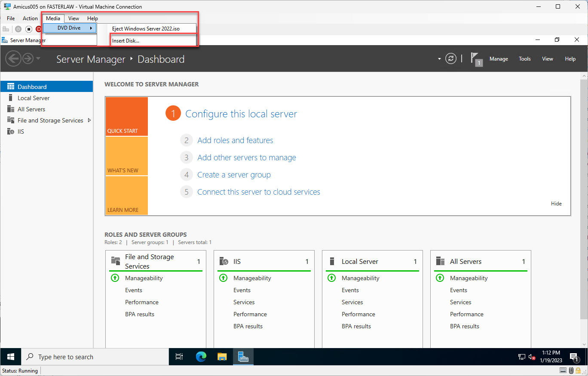Click the All Servers tile header icon
The image size is (588, 376).
click(x=440, y=261)
